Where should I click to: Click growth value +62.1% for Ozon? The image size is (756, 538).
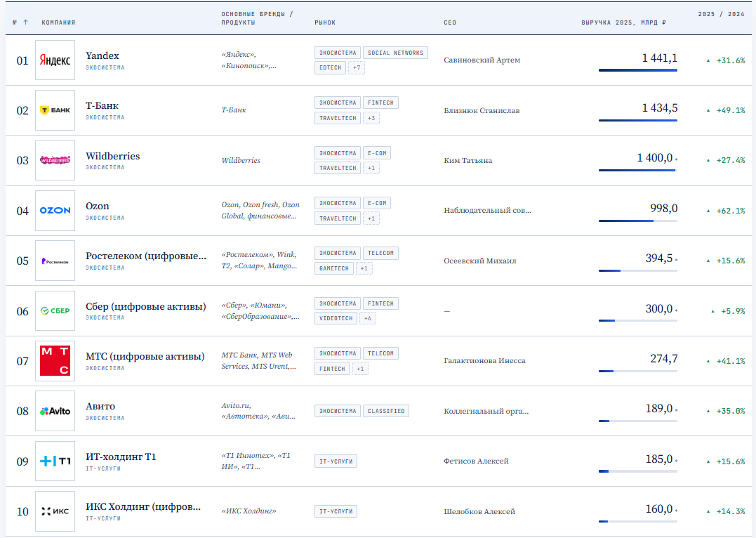[730, 211]
